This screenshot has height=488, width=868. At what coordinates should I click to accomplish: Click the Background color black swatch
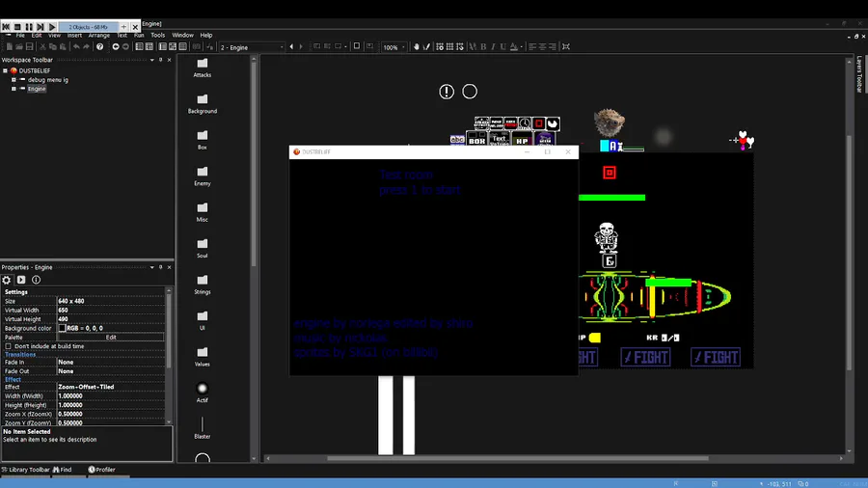pos(62,328)
